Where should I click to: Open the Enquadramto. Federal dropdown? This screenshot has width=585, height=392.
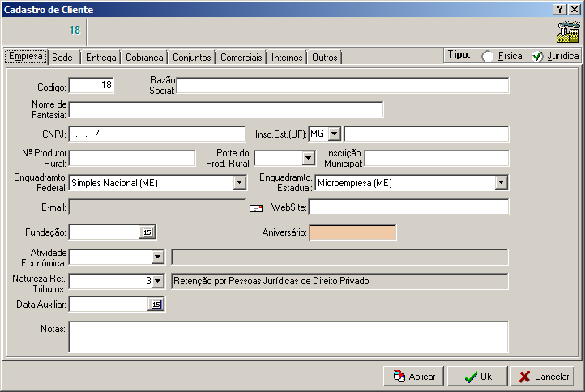tap(239, 183)
